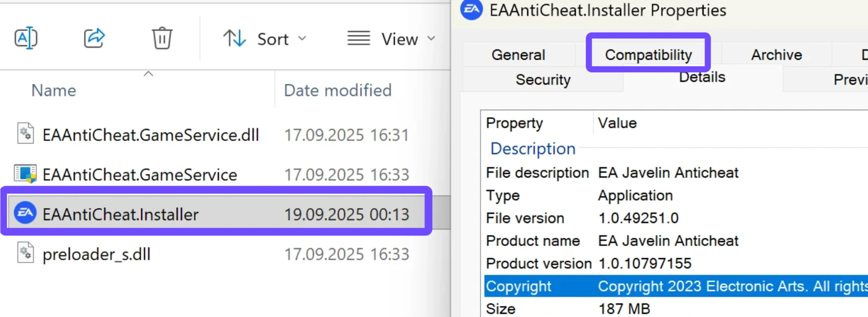Click the Name column header
Screen dimensions: 868x317
(x=54, y=90)
